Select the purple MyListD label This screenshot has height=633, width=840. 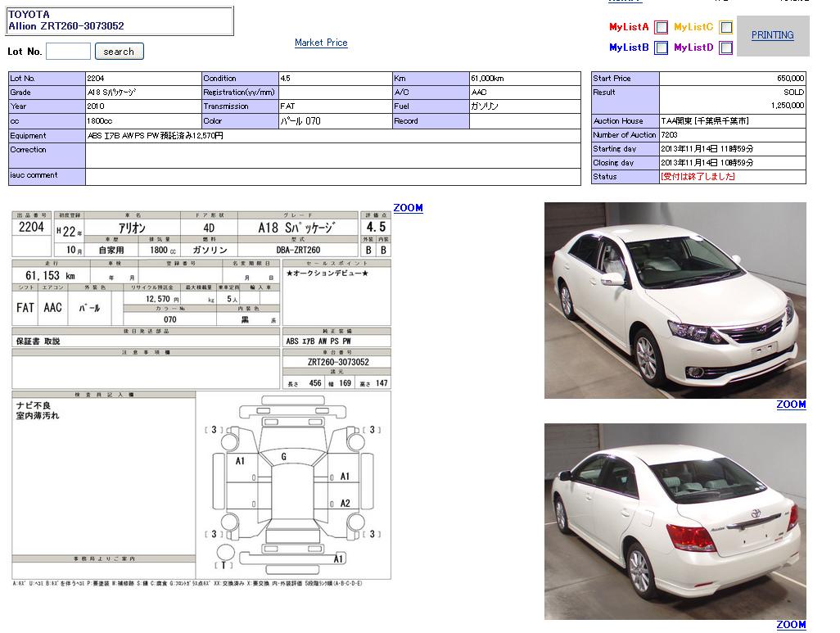coord(693,48)
